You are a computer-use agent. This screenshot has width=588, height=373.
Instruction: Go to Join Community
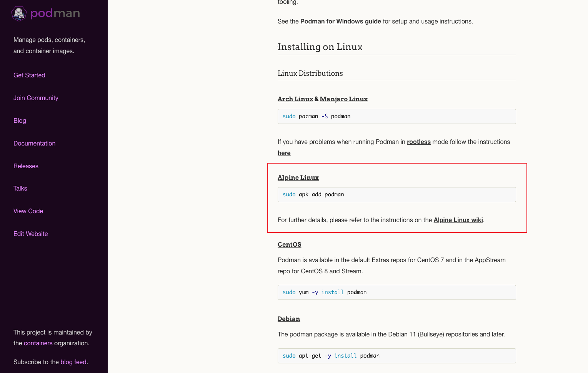tap(36, 98)
